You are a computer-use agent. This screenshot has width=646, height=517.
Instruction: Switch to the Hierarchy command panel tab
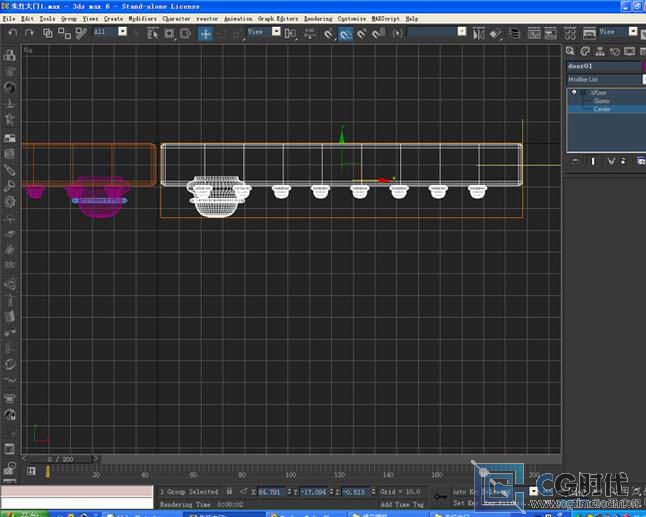click(x=600, y=51)
